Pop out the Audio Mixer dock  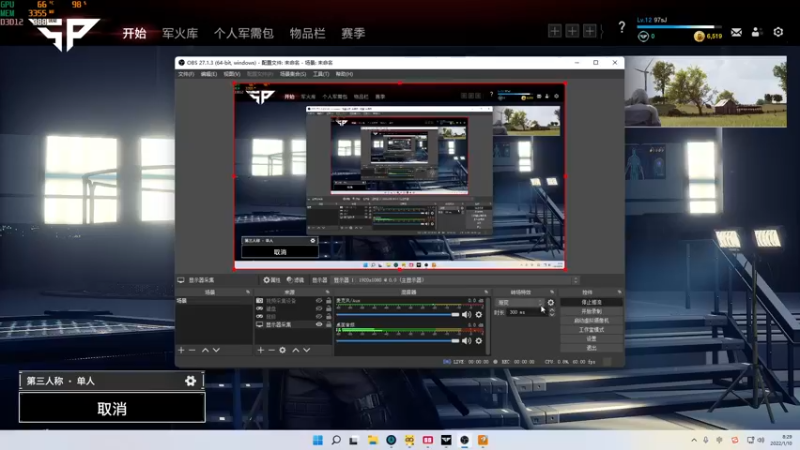click(x=486, y=292)
